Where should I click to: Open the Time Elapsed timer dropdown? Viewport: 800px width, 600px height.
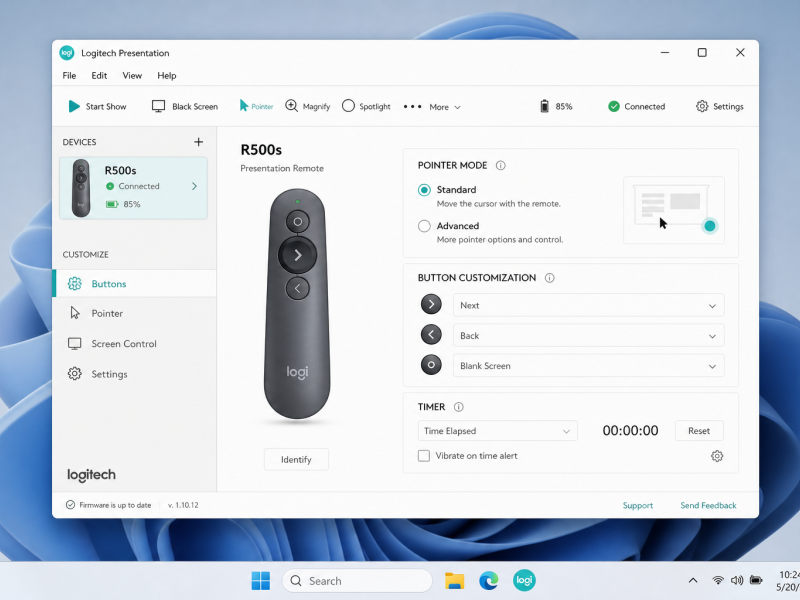pyautogui.click(x=497, y=431)
